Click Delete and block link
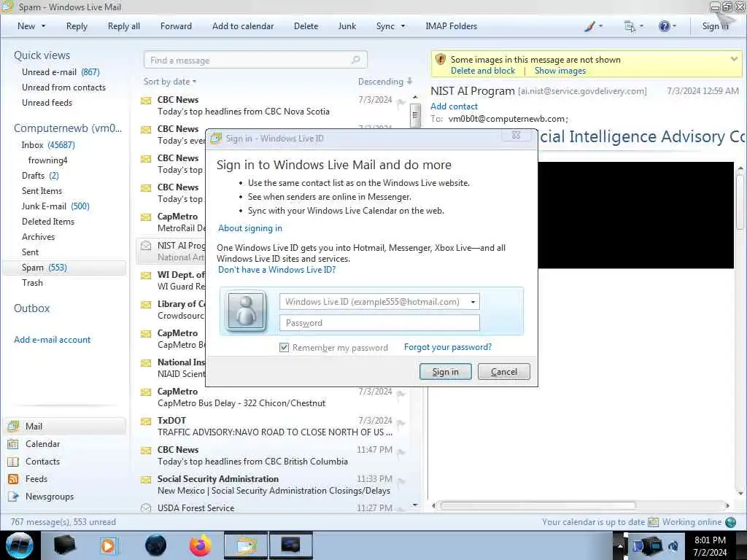747x560 pixels. tap(483, 71)
